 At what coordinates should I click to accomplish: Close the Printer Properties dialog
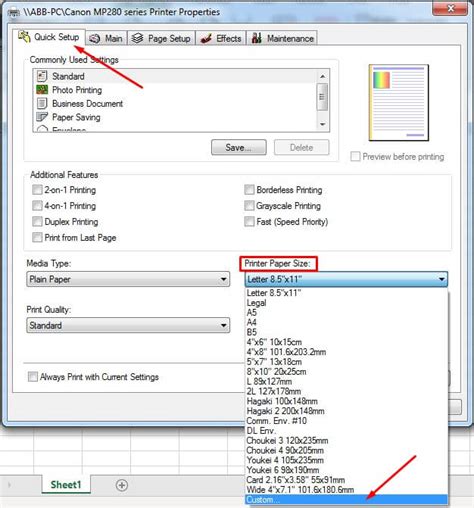(450, 8)
